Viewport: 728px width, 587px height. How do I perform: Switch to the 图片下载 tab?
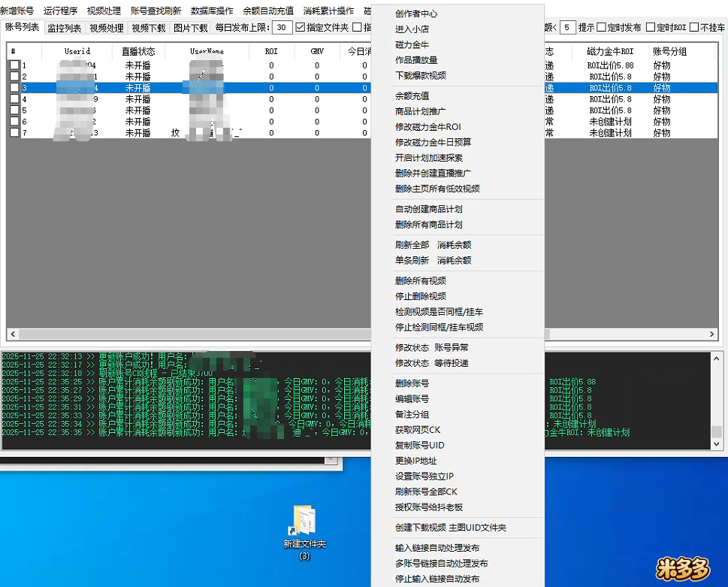pos(190,28)
